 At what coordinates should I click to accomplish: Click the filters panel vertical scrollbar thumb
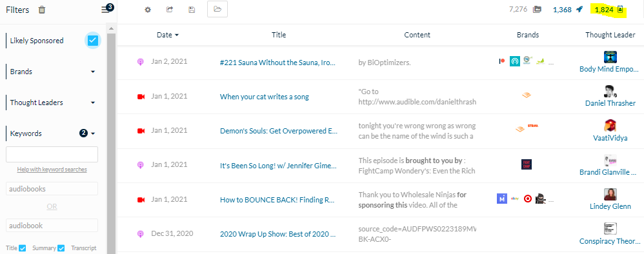coord(110,144)
